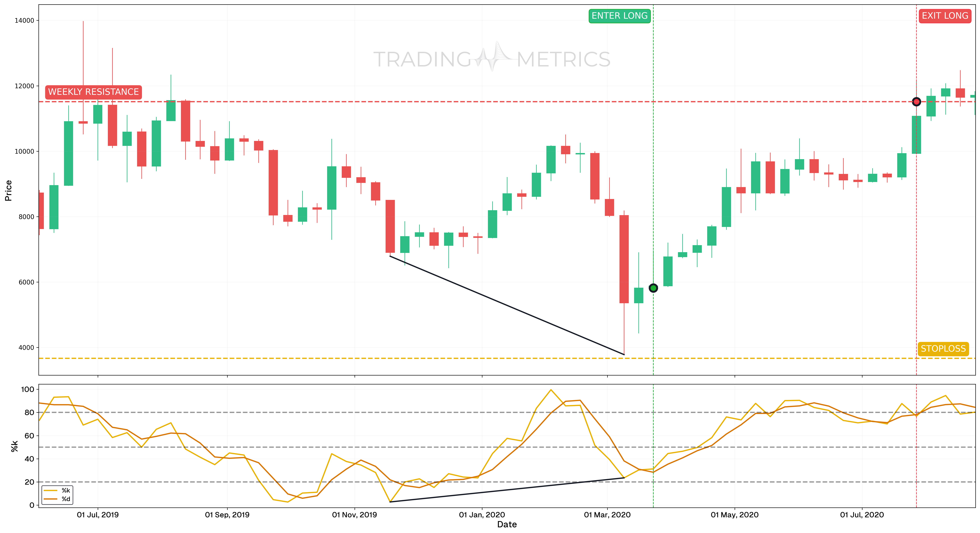Image resolution: width=980 pixels, height=533 pixels.
Task: Click the yellow %k line swatch in legend
Action: (51, 490)
